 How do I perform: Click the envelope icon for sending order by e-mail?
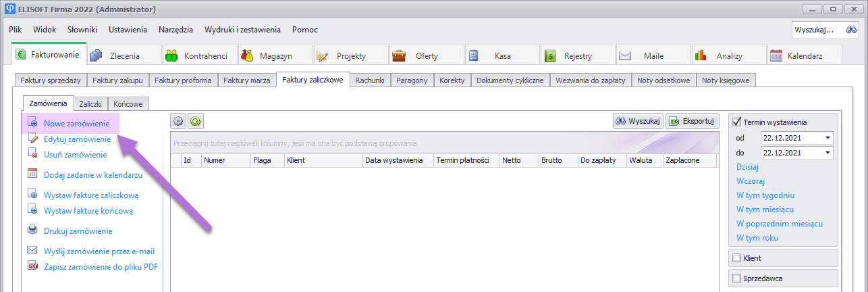(33, 251)
